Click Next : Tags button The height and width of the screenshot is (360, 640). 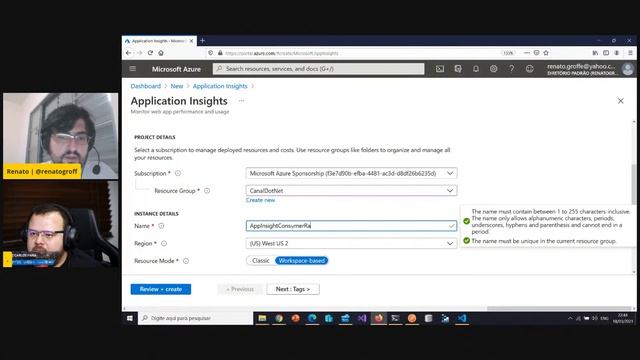pos(293,289)
